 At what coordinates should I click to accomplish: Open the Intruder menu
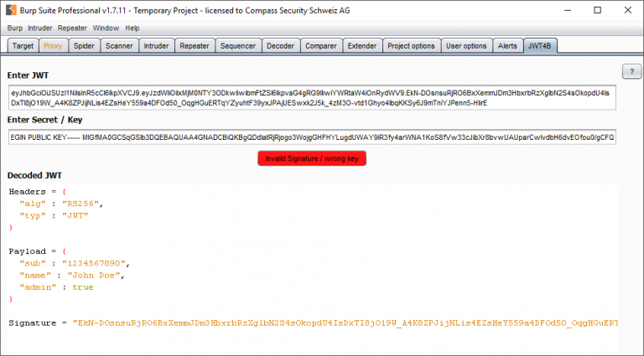(x=40, y=28)
